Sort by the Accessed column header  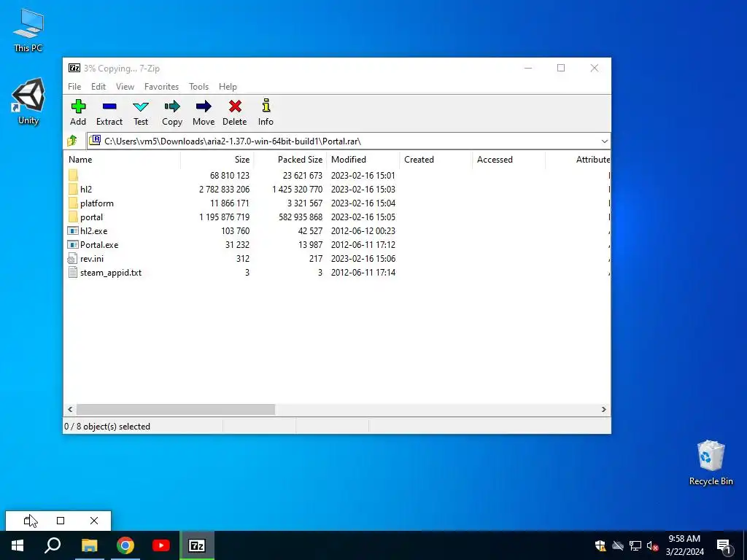click(509, 160)
